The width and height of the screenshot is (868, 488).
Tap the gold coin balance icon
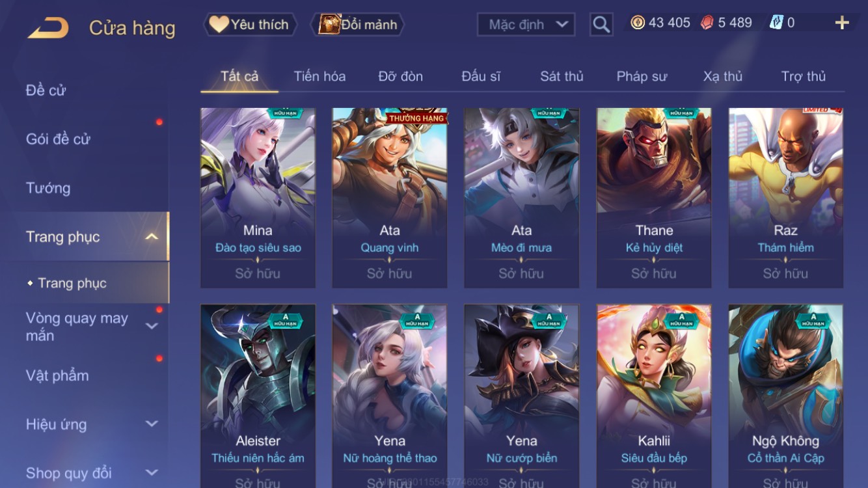click(638, 23)
